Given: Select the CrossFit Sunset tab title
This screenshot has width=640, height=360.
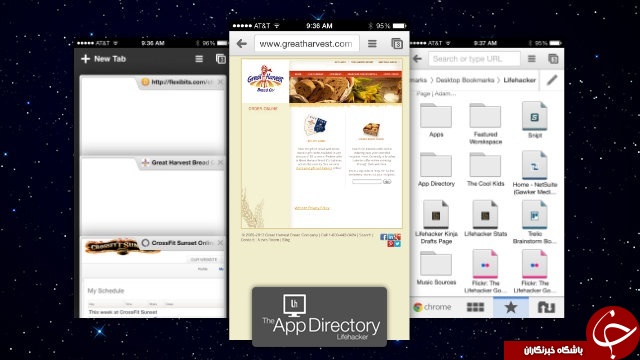Looking at the screenshot, I should 182,243.
